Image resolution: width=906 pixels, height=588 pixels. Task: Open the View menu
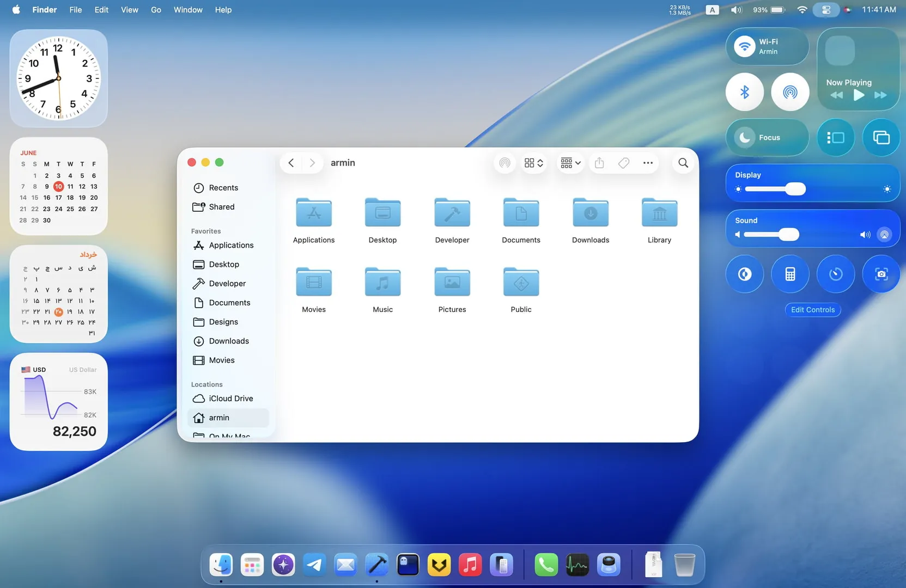click(129, 10)
